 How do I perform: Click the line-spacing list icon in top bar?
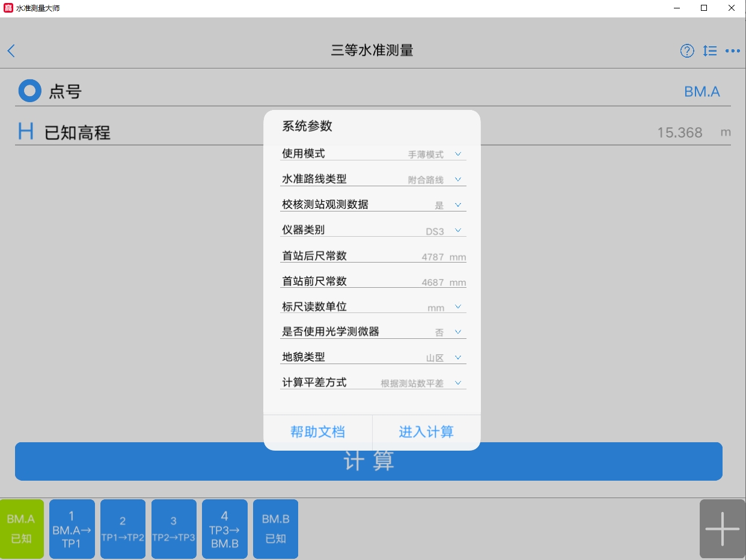(x=710, y=50)
